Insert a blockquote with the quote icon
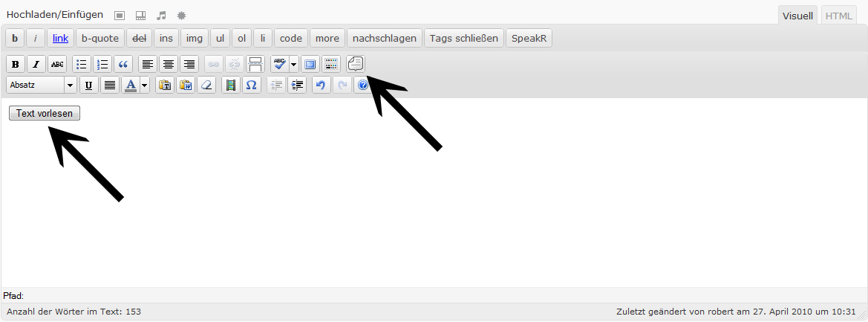Image resolution: width=868 pixels, height=322 pixels. coord(123,64)
